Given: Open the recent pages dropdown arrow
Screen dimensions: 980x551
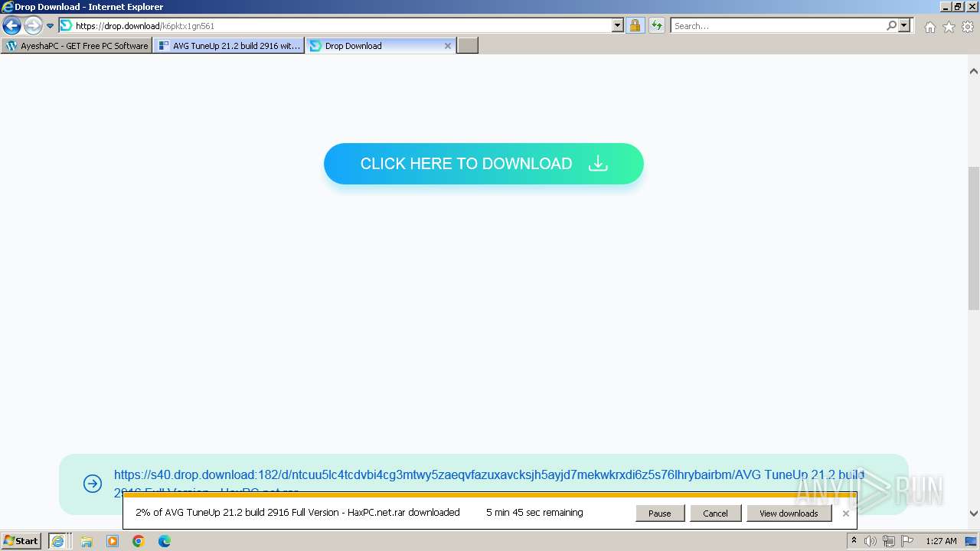Looking at the screenshot, I should coord(50,26).
